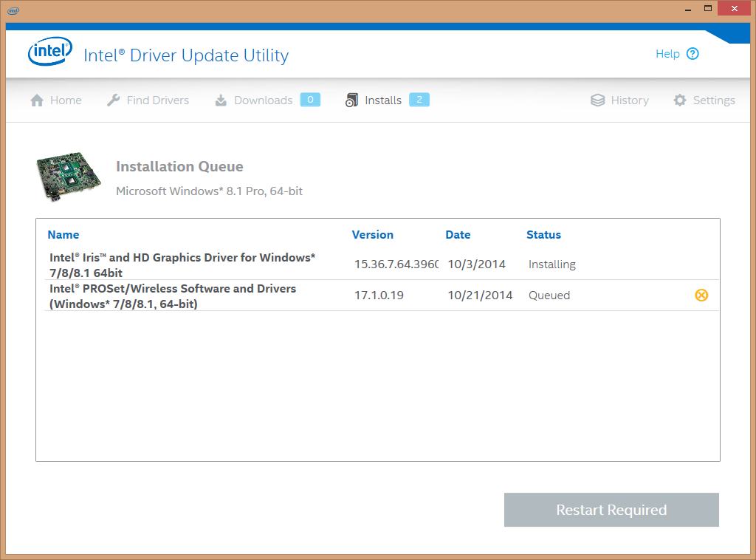Viewport: 756px width, 560px height.
Task: Switch to the Find Drivers tab
Action: pos(157,100)
